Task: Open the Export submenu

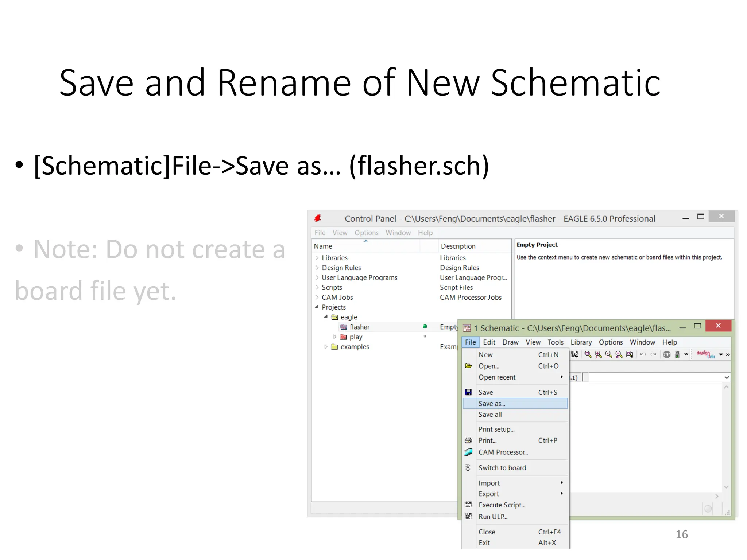Action: [515, 494]
